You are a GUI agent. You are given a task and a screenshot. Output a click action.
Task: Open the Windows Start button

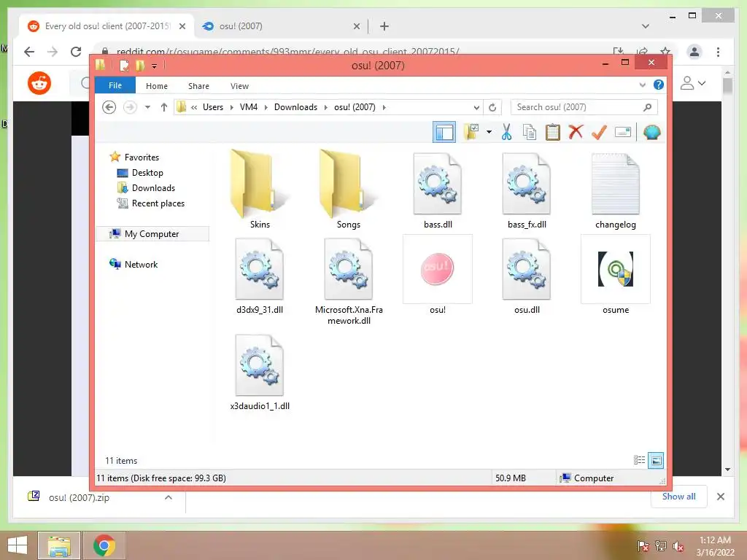pyautogui.click(x=18, y=545)
